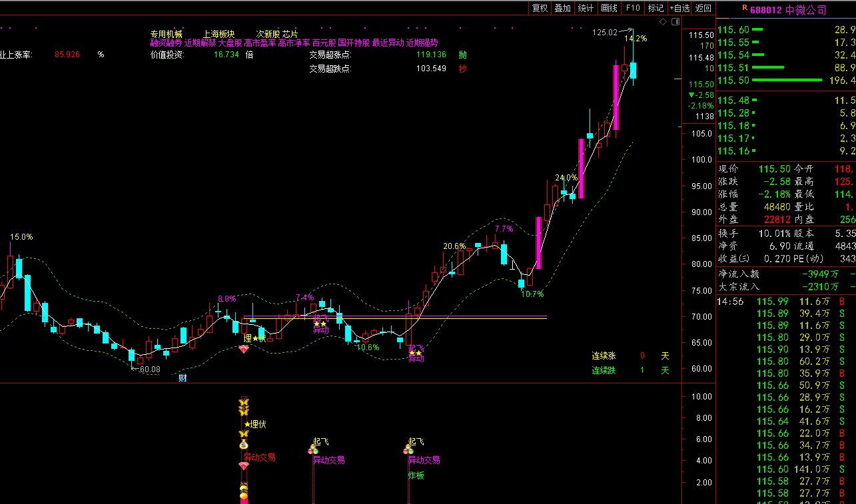Click the 中微公司 stock name header

pos(806,9)
